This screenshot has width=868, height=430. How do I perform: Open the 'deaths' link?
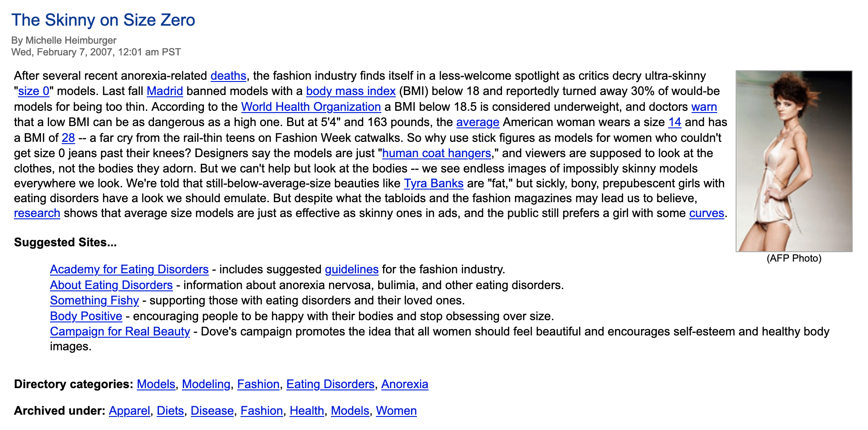point(228,76)
